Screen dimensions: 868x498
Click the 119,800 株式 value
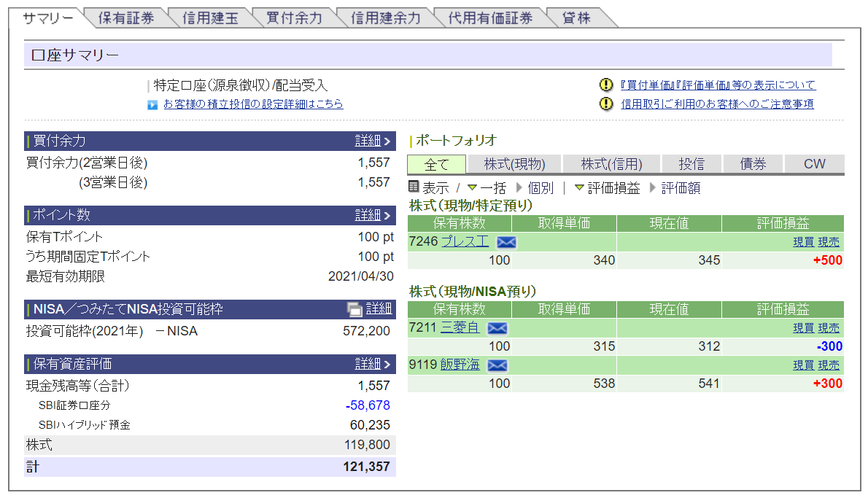click(x=367, y=445)
